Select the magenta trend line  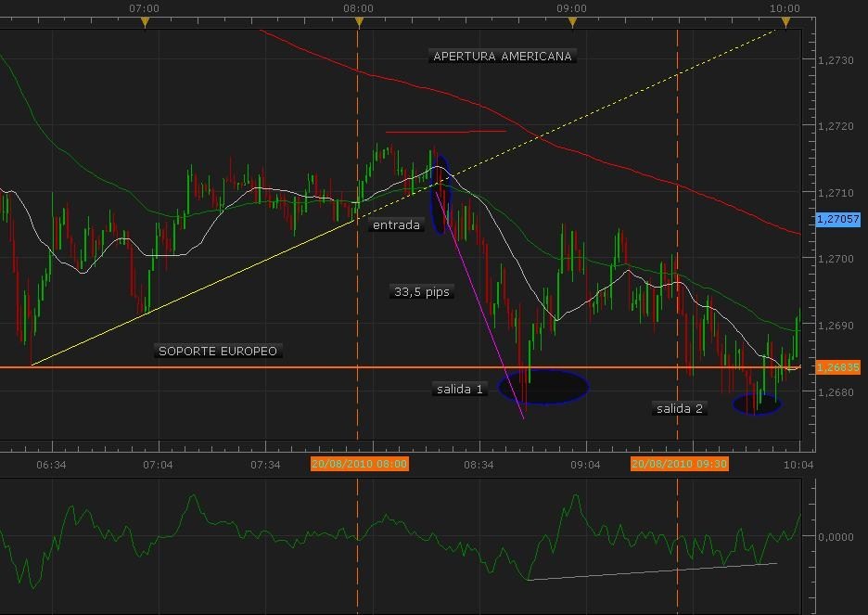(x=480, y=305)
